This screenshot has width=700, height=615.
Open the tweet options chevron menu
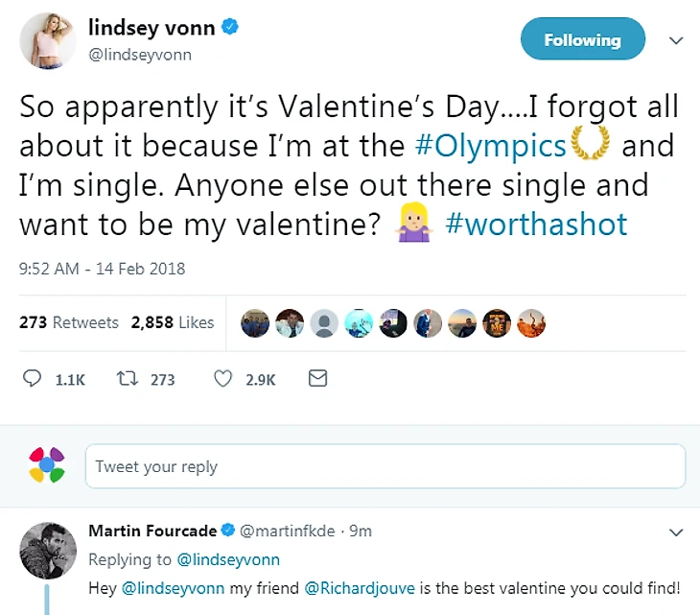[675, 41]
